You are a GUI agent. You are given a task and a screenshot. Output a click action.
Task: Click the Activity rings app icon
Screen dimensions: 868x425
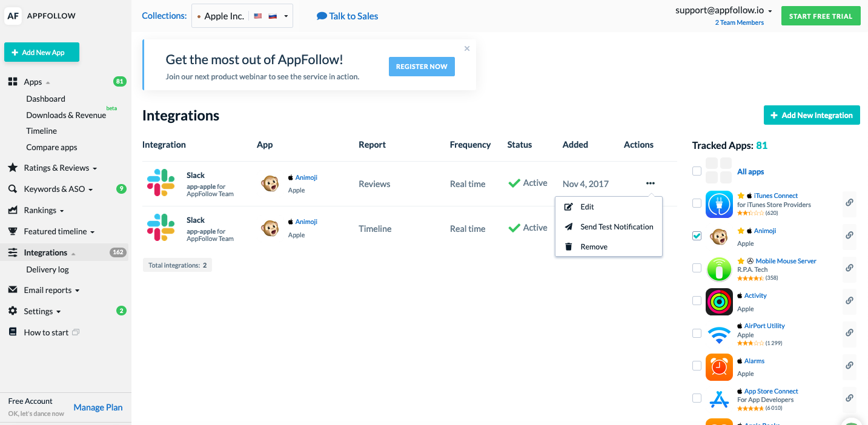719,301
